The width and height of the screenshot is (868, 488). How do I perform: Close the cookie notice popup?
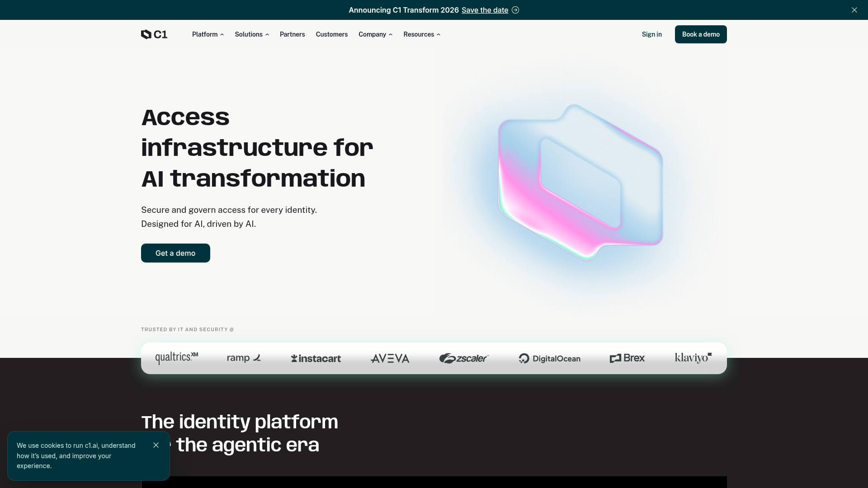(x=156, y=445)
